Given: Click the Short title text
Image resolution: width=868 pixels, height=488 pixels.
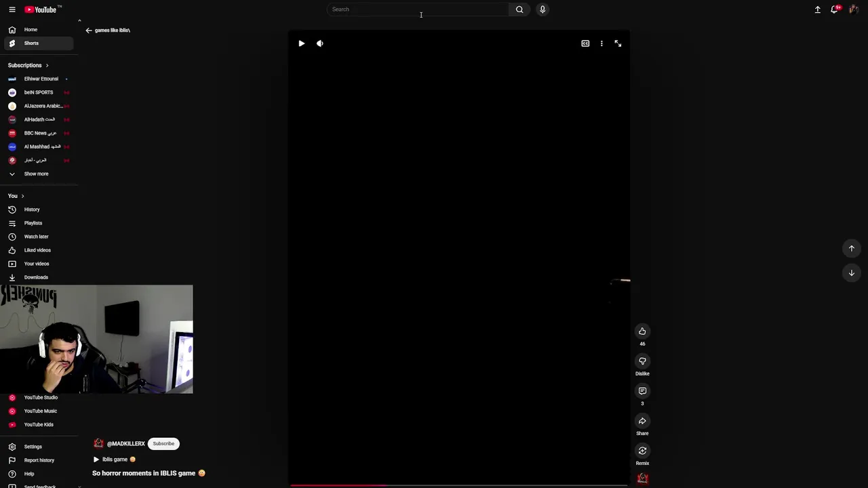Looking at the screenshot, I should tap(149, 473).
